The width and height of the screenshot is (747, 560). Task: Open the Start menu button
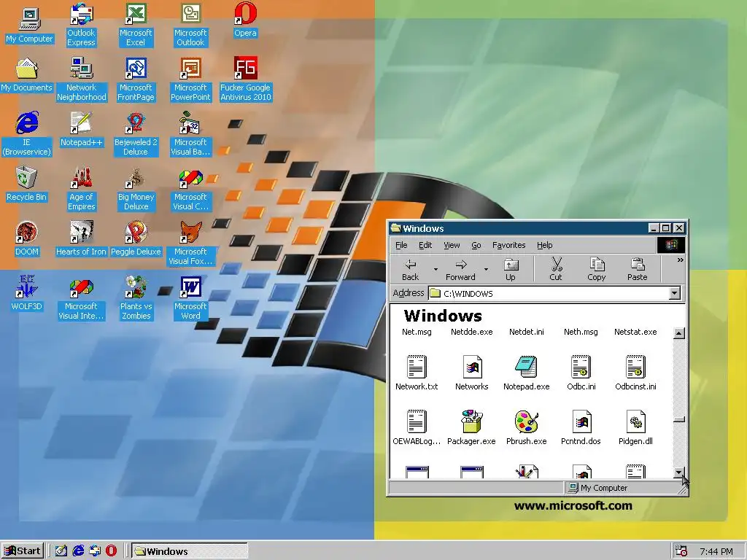23,551
